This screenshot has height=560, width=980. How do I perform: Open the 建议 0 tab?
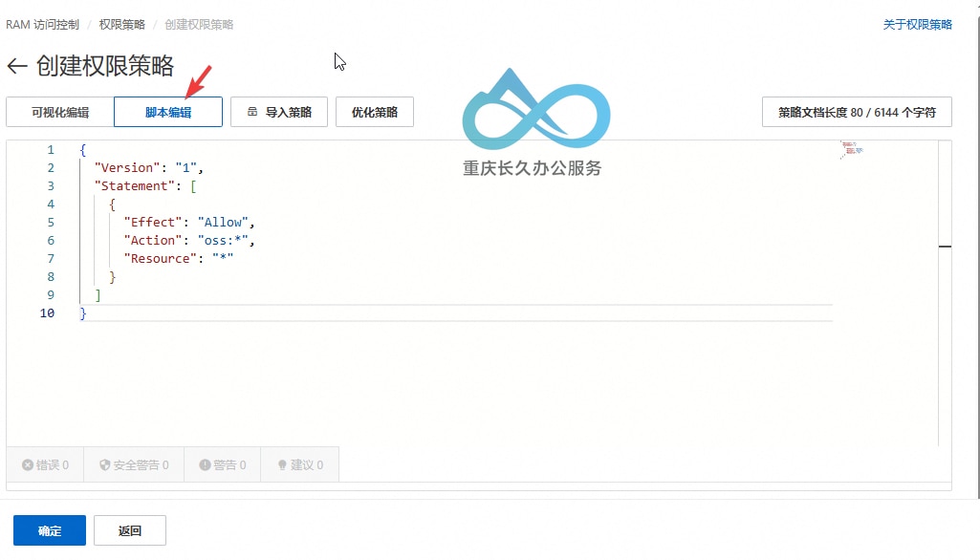pyautogui.click(x=300, y=465)
